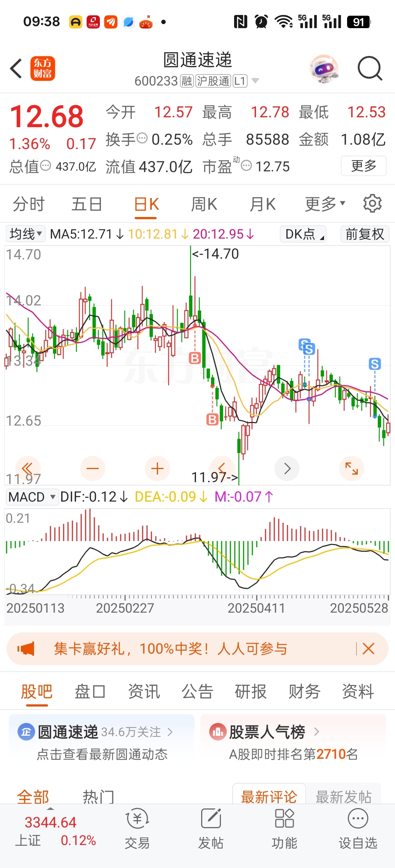Image resolution: width=395 pixels, height=868 pixels.
Task: Open the MACD indicator dropdown
Action: click(32, 497)
